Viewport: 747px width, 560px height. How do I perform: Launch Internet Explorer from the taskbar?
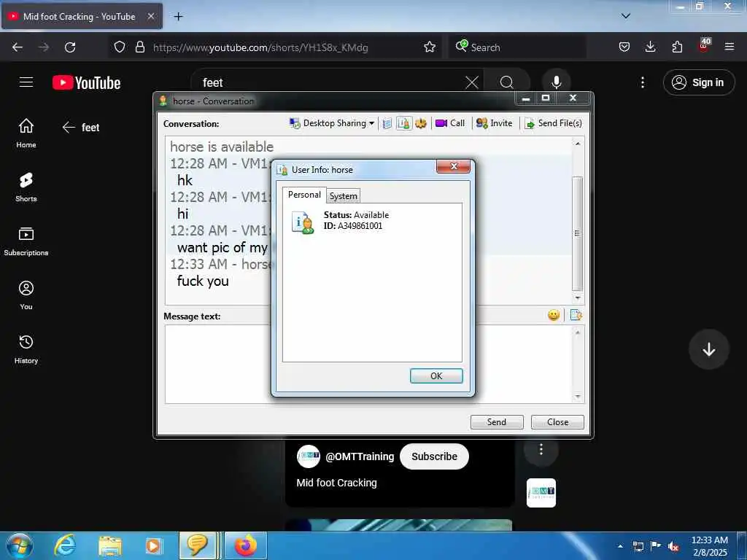65,545
